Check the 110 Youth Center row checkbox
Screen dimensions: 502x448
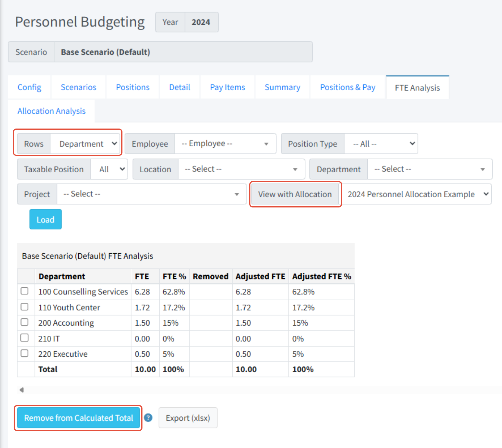[25, 307]
